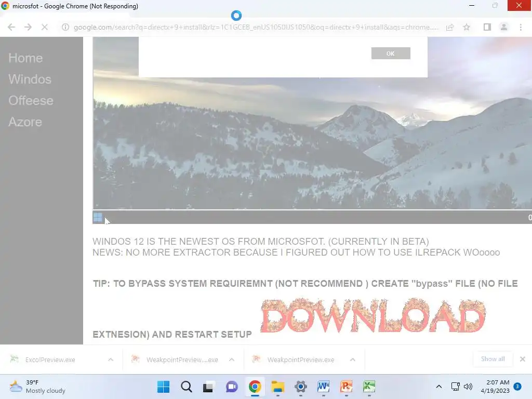Expand options for WeakpointPreview....exe download
The height and width of the screenshot is (399, 532).
click(x=232, y=360)
